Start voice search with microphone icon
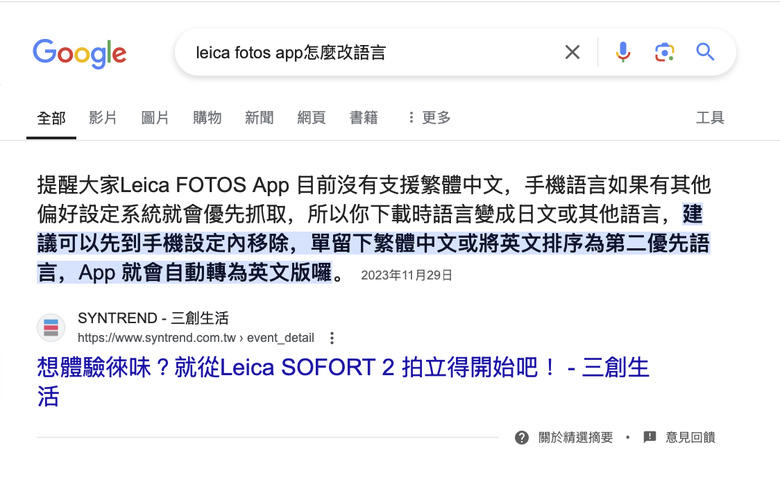Screen dimensions: 780x491 (x=623, y=52)
